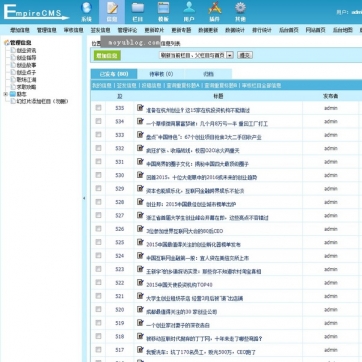362x362 pixels.
Task: Tick the checkbox for row ID 531
Action: [x=98, y=161]
